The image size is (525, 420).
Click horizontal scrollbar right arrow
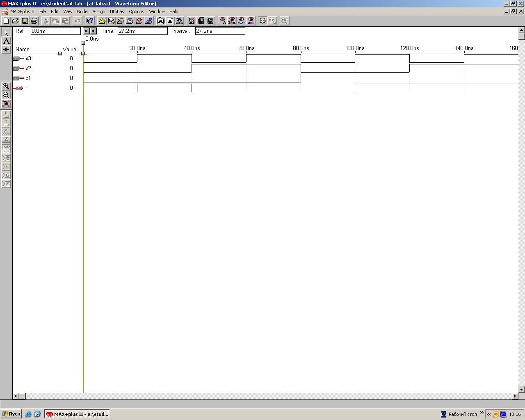pos(515,396)
